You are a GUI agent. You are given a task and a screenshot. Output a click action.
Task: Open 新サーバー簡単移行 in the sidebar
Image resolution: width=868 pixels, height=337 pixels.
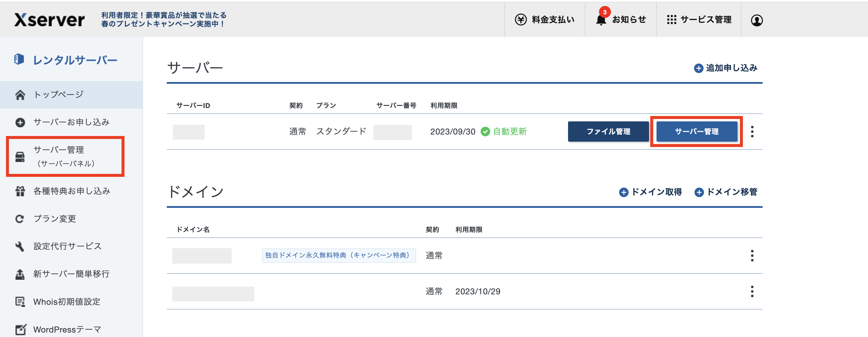click(71, 274)
